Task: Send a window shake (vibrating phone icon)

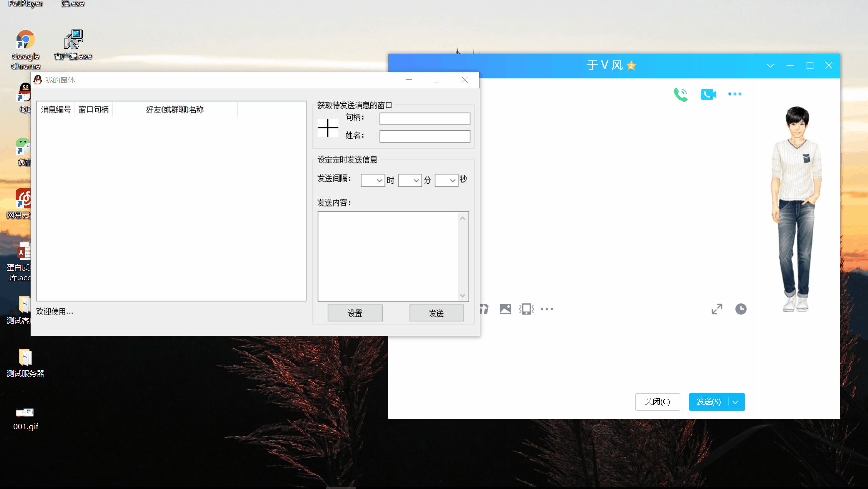Action: point(526,309)
